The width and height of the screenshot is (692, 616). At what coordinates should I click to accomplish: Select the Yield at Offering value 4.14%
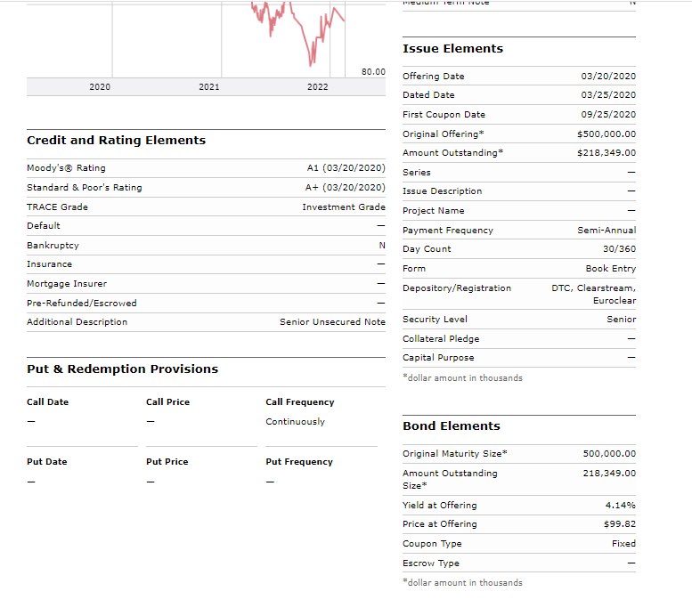coord(620,506)
